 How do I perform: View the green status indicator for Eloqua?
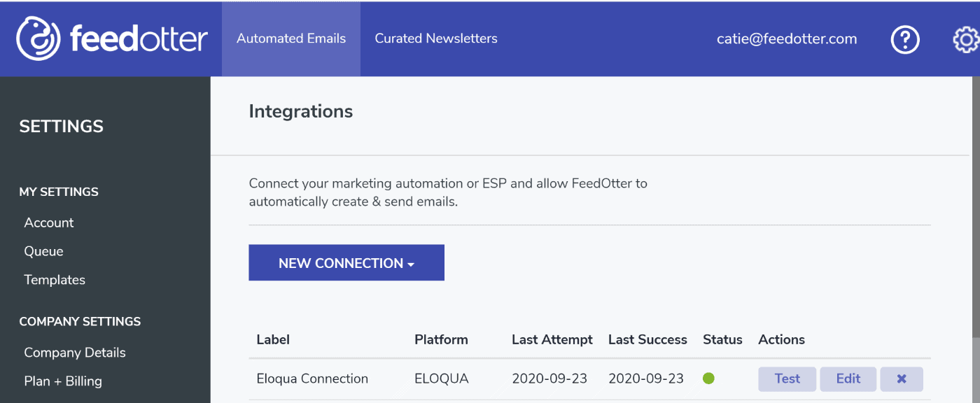(708, 379)
